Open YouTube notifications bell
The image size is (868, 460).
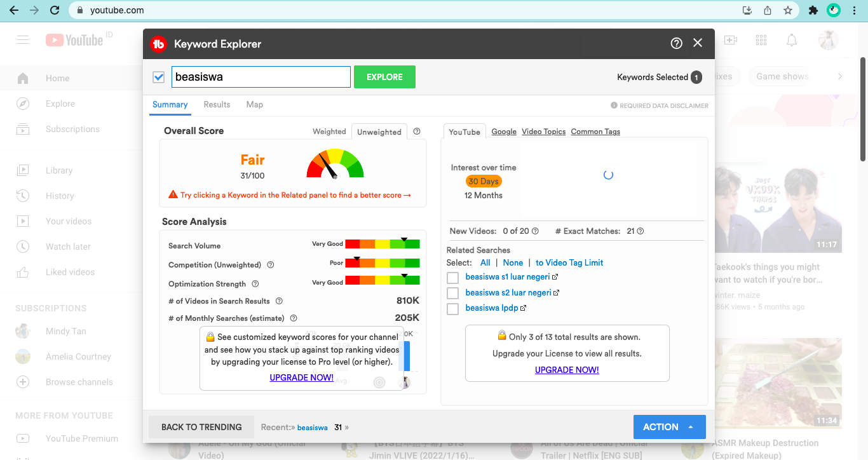pyautogui.click(x=792, y=39)
